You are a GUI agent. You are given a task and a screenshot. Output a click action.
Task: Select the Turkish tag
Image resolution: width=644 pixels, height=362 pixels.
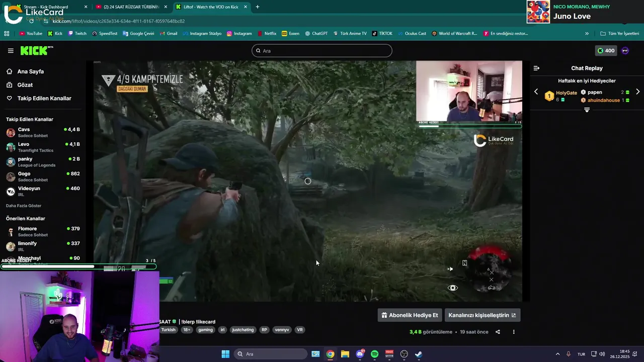pyautogui.click(x=169, y=330)
